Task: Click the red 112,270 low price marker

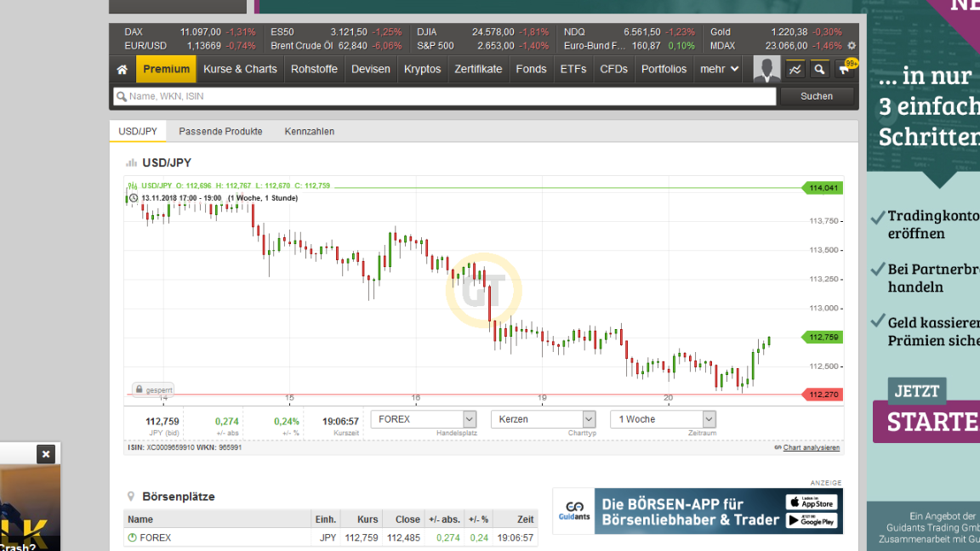Action: tap(823, 395)
